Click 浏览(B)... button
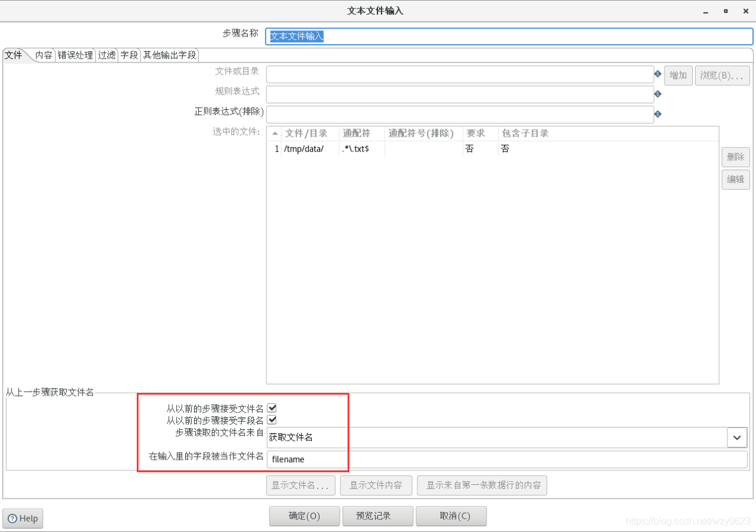The width and height of the screenshot is (756, 532). pyautogui.click(x=723, y=75)
